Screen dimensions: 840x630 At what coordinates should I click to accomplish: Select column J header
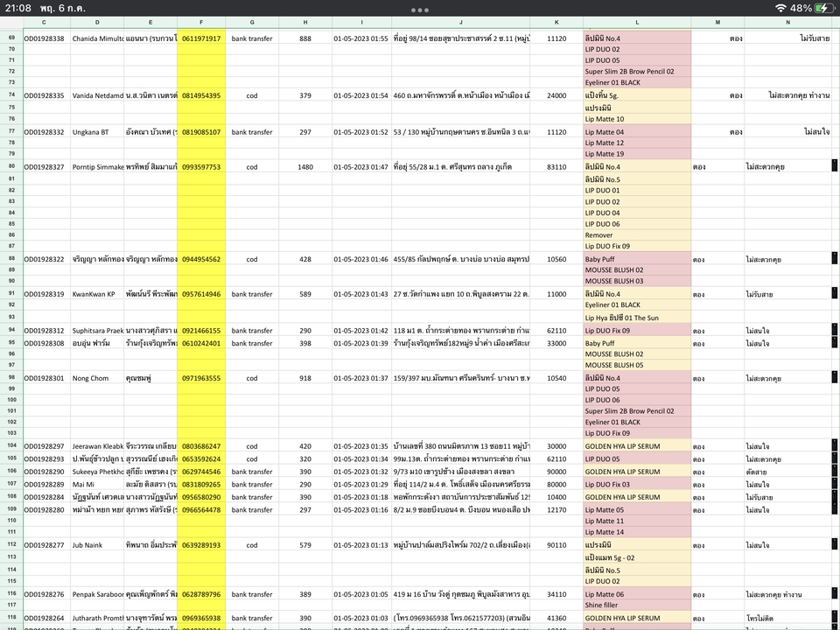[x=461, y=23]
